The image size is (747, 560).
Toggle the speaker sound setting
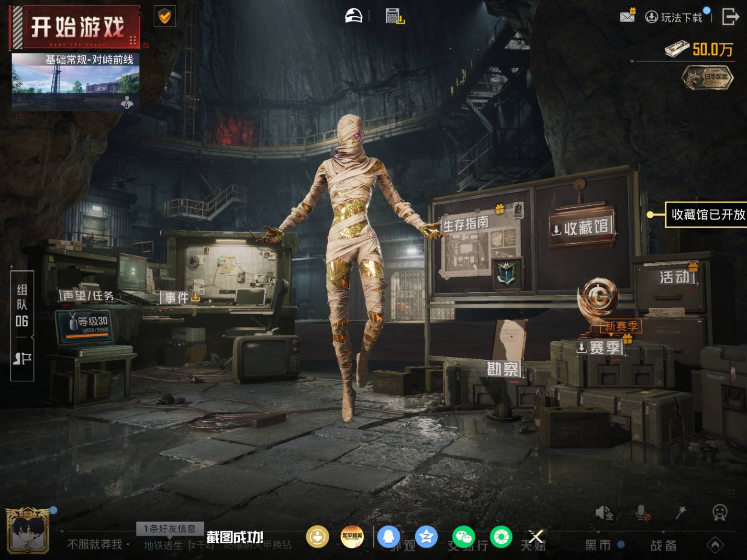604,513
